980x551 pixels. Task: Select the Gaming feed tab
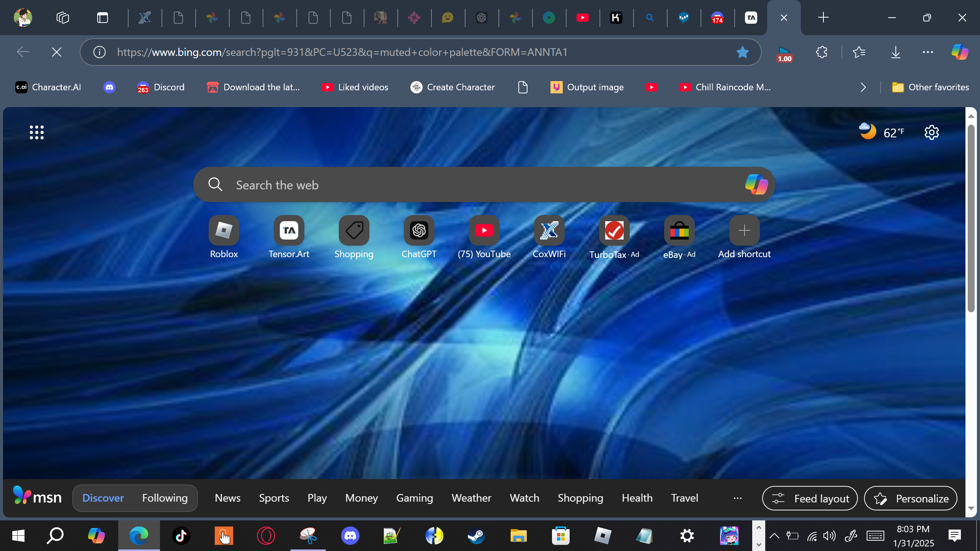[415, 498]
